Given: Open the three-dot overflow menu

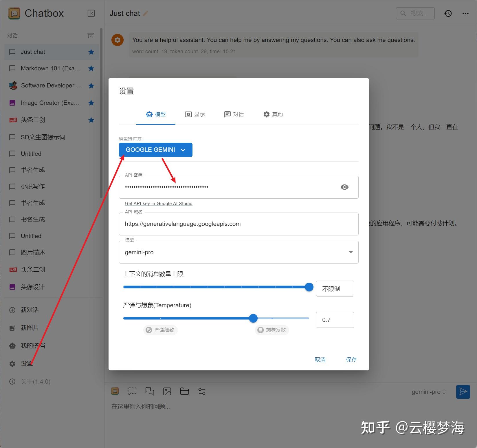Looking at the screenshot, I should [465, 13].
